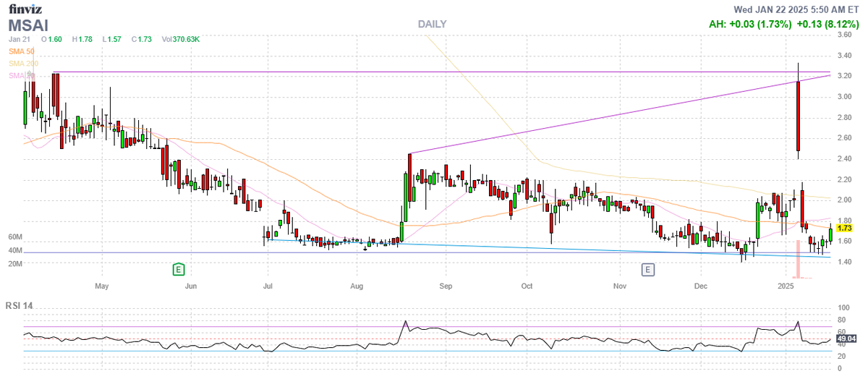Click the tall red candle in January 2025

click(x=798, y=116)
